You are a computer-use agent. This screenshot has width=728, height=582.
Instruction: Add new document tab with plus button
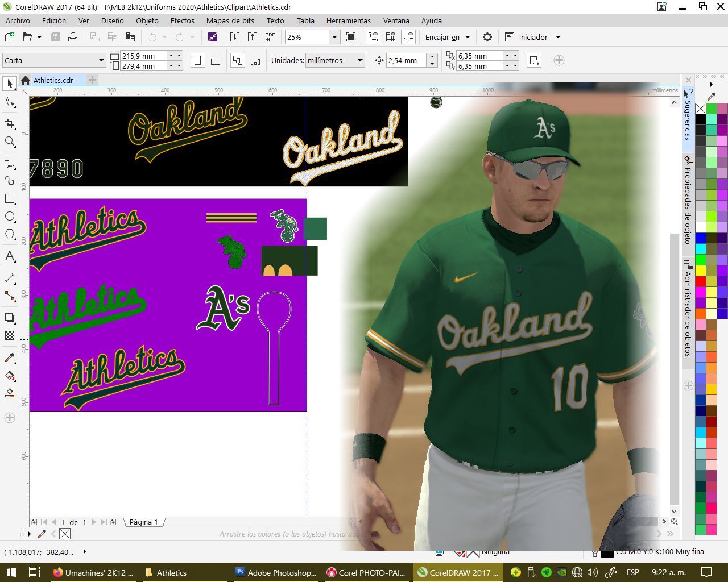tap(92, 80)
